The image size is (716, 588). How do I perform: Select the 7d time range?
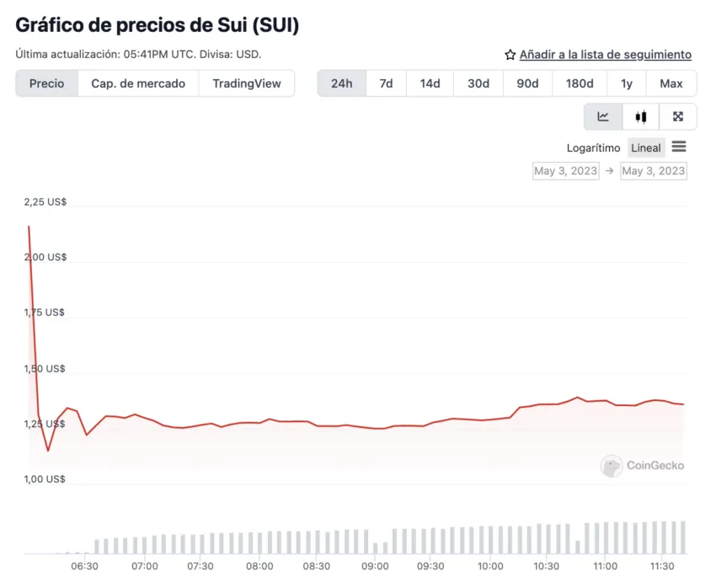point(386,83)
